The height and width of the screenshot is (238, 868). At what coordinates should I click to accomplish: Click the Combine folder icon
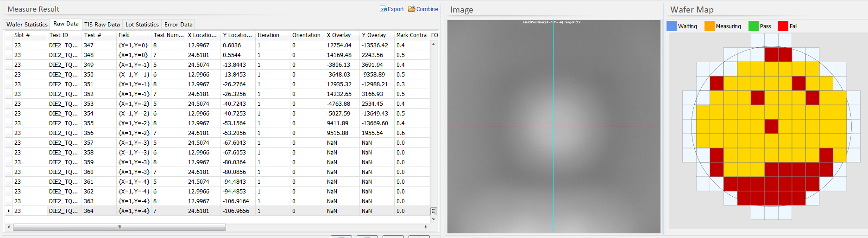[411, 9]
